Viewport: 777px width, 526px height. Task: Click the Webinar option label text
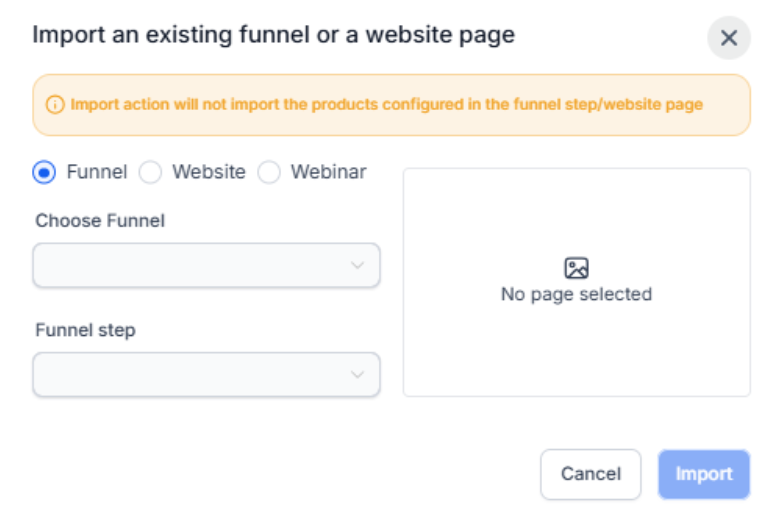tap(328, 172)
